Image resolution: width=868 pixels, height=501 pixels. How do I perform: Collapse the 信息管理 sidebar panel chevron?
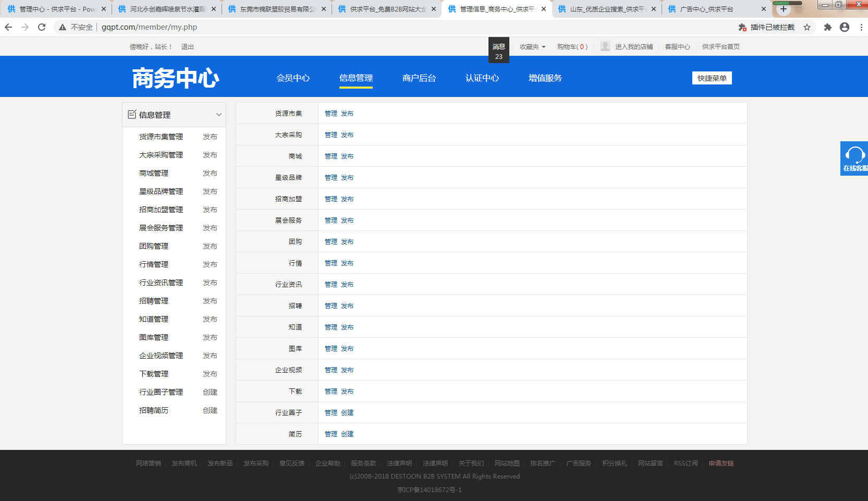pyautogui.click(x=219, y=115)
